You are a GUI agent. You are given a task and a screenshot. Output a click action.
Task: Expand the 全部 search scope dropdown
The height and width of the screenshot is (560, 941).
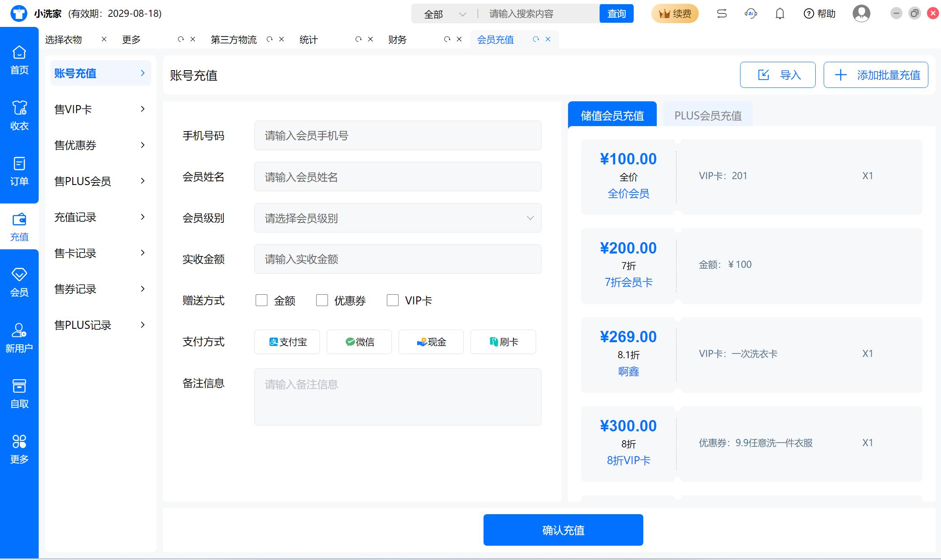(x=445, y=14)
